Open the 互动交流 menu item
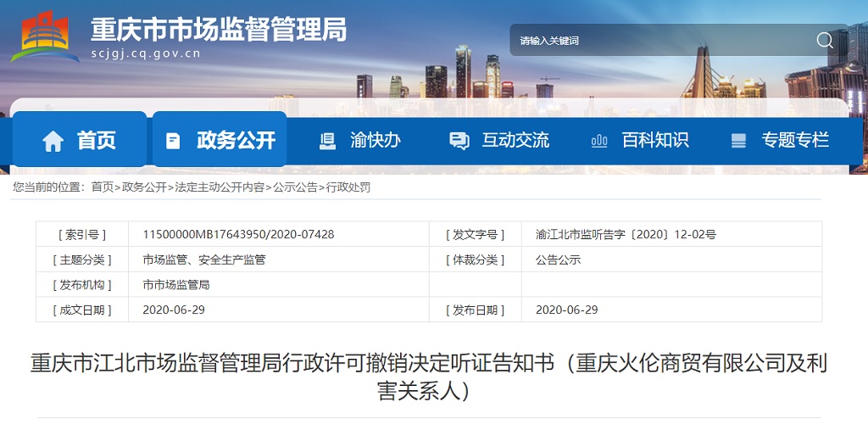Image resolution: width=868 pixels, height=430 pixels. (515, 140)
